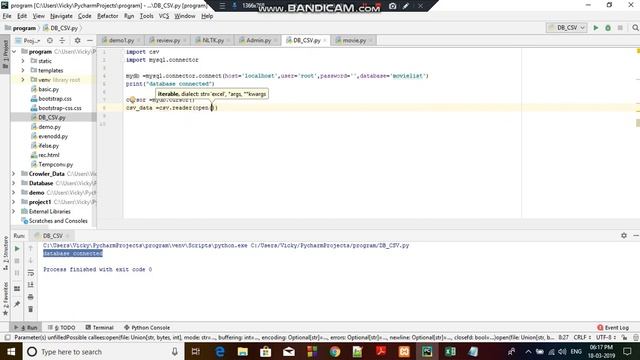
Task: Switch to the NLTK.py tab
Action: (x=212, y=40)
